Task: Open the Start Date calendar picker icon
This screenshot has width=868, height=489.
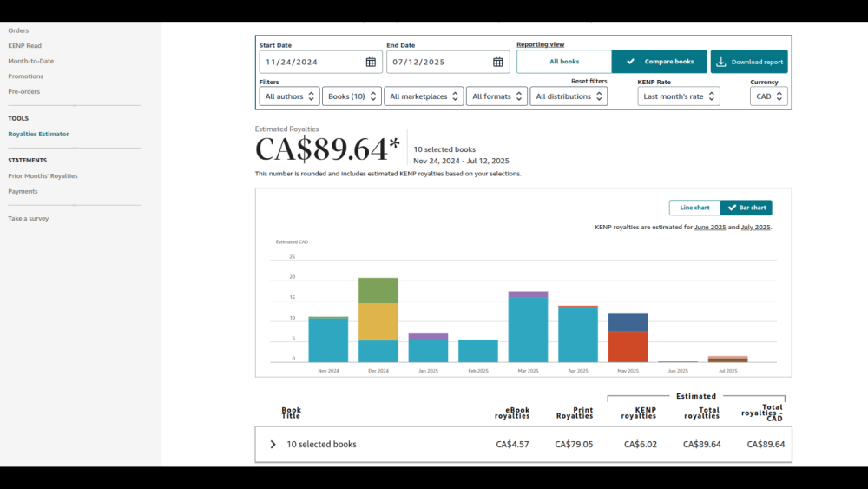Action: coord(371,62)
